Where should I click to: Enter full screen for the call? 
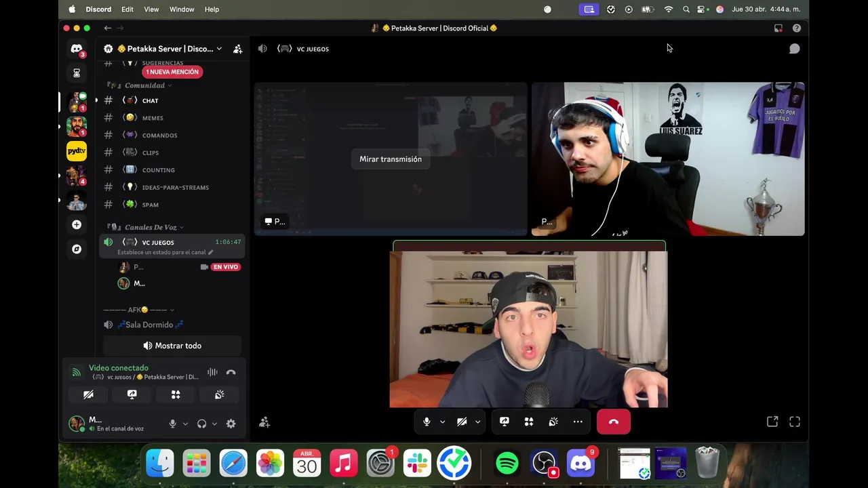point(795,422)
